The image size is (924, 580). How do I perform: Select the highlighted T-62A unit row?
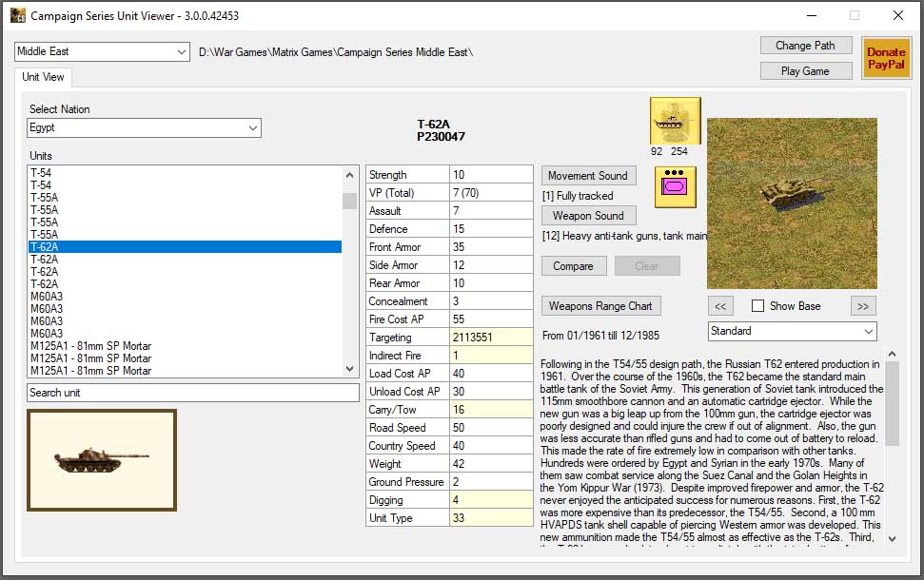point(185,246)
